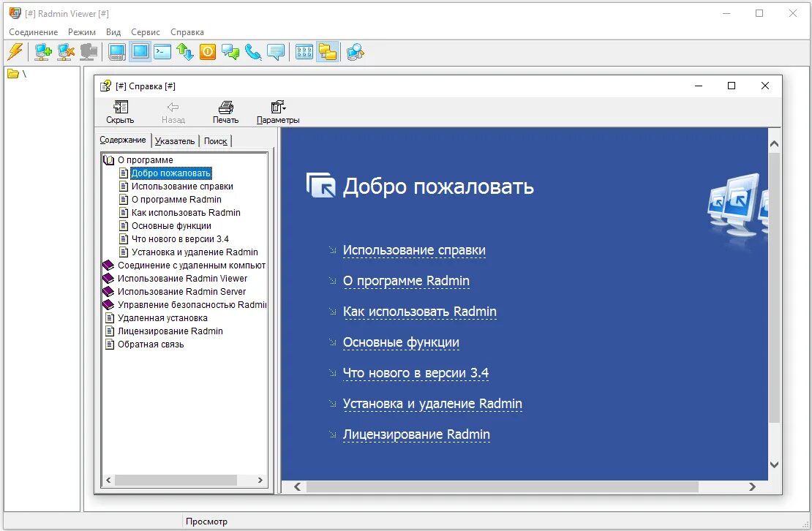
Task: Open the Вид menu
Action: (113, 32)
